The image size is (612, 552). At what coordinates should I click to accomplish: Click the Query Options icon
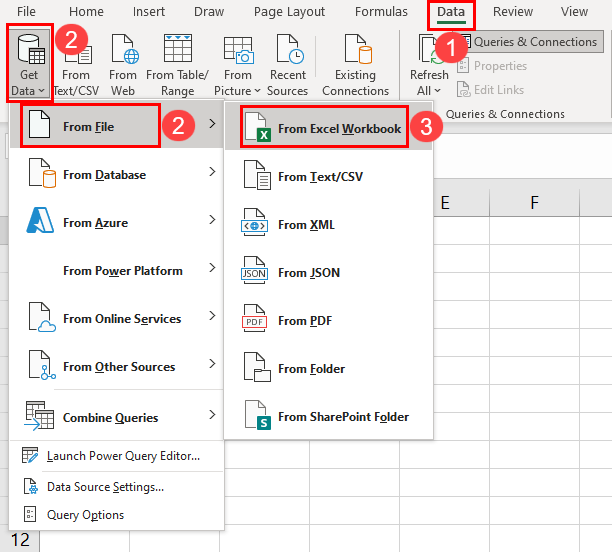point(30,515)
